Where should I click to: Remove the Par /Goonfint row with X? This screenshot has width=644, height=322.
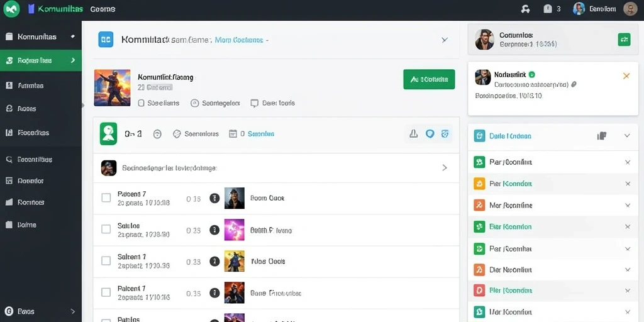click(x=628, y=162)
